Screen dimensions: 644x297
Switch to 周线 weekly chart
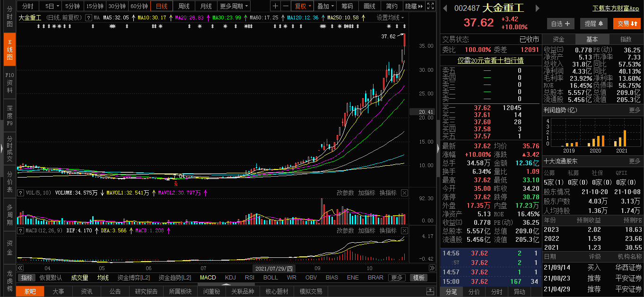pos(183,6)
